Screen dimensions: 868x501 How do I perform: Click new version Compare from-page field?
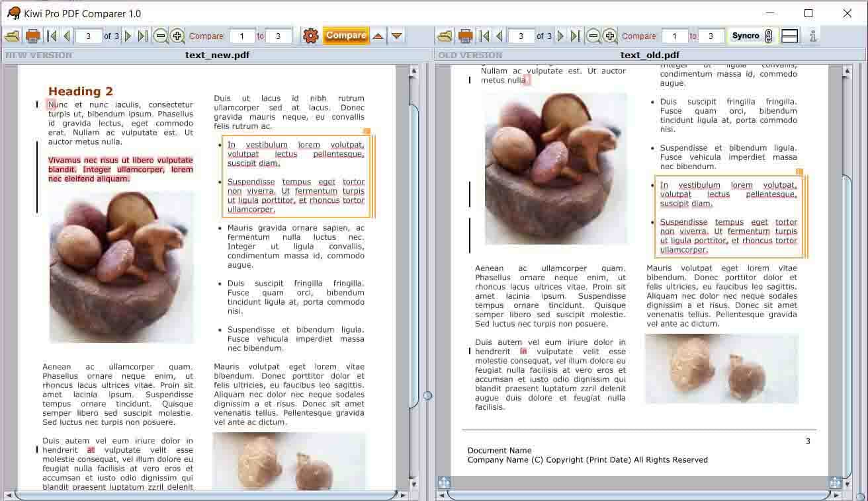point(242,36)
